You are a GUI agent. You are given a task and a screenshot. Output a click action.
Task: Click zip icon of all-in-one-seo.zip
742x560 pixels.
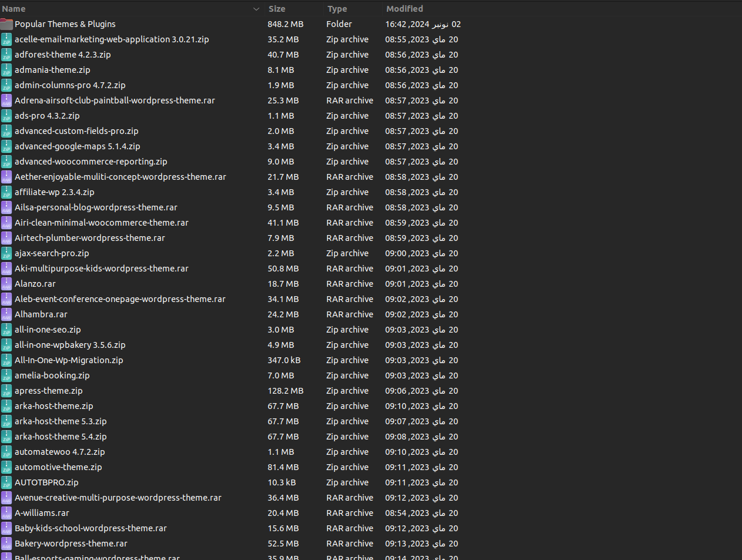[6, 330]
